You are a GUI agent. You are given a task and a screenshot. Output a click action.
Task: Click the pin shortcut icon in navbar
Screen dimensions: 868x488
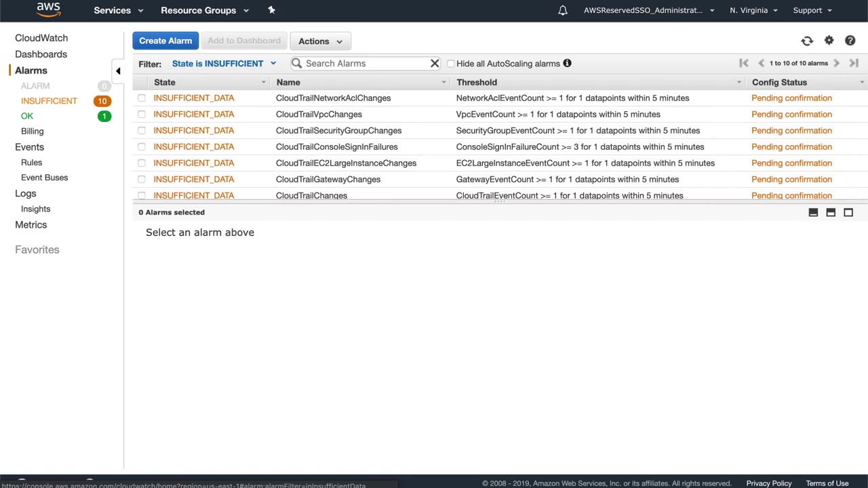tap(271, 10)
